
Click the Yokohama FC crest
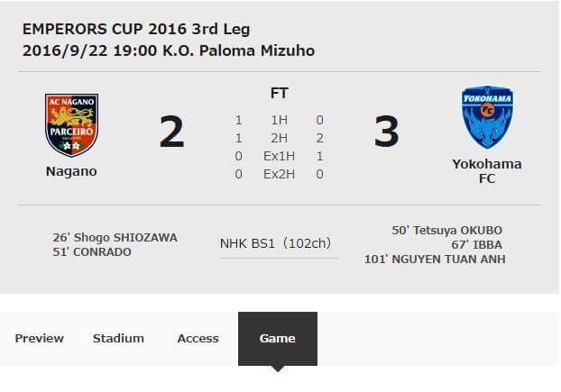click(x=487, y=119)
